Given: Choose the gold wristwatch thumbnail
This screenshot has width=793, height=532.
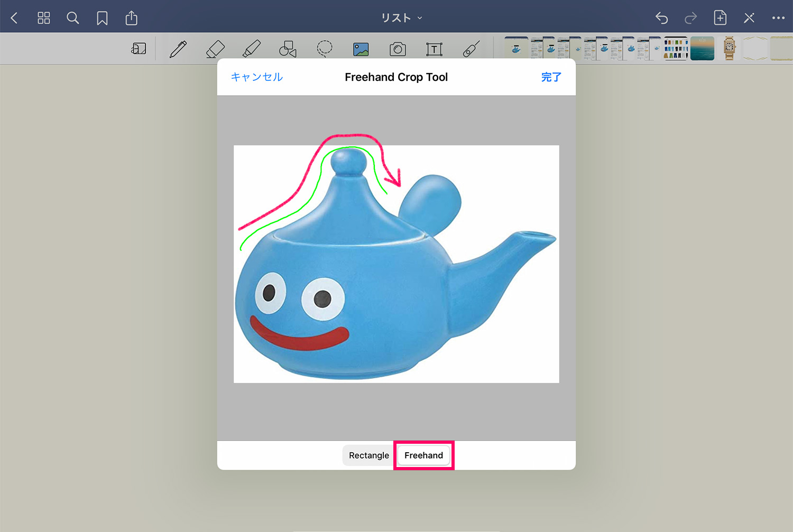Looking at the screenshot, I should pyautogui.click(x=730, y=49).
